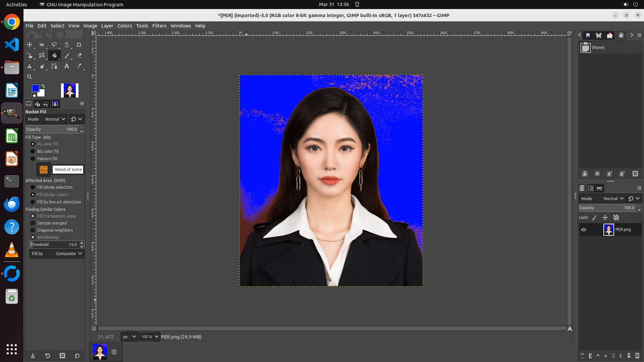This screenshot has height=362, width=644.
Task: Select Fill whole selection option
Action: (x=33, y=187)
